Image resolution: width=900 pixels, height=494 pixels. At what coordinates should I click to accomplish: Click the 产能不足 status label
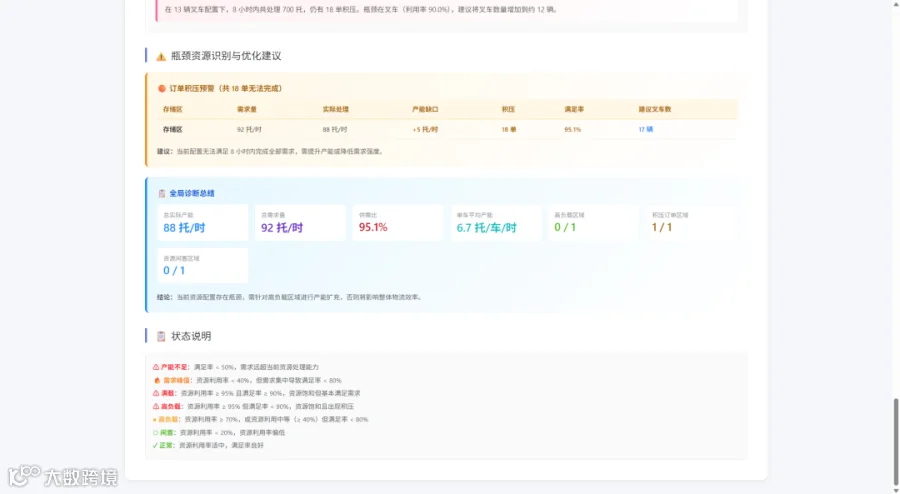(174, 367)
